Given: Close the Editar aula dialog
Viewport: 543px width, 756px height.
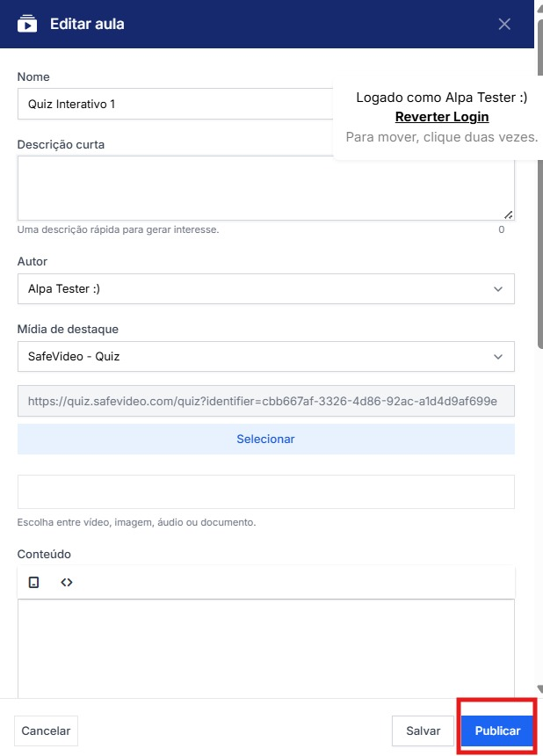Looking at the screenshot, I should click(504, 24).
